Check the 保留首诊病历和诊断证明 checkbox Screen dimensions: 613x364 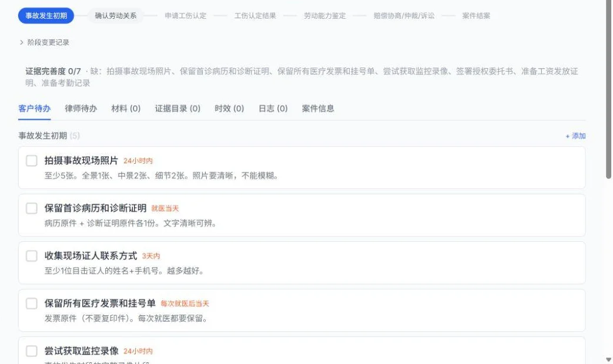click(x=31, y=208)
